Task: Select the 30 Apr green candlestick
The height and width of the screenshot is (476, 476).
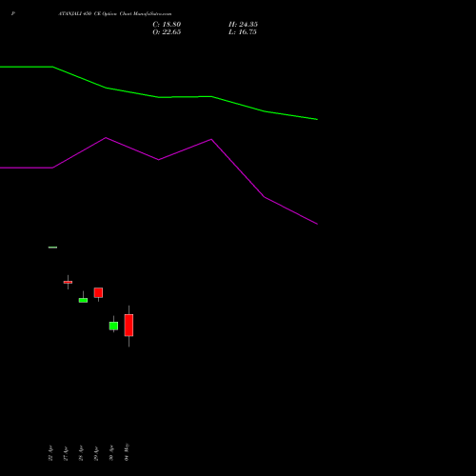Action: 113,326
